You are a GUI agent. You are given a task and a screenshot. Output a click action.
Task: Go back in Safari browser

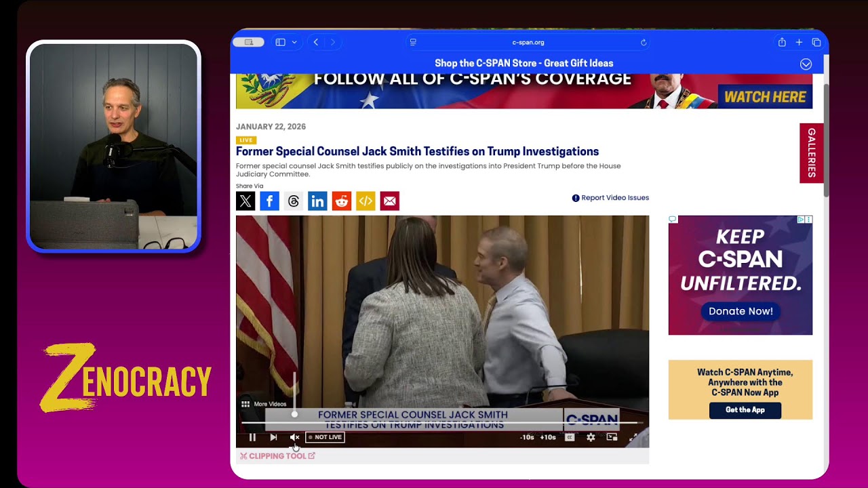tap(315, 42)
